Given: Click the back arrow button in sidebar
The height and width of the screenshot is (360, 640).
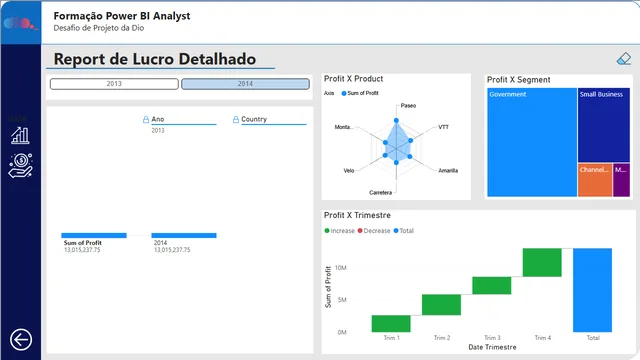Looking at the screenshot, I should [x=21, y=339].
